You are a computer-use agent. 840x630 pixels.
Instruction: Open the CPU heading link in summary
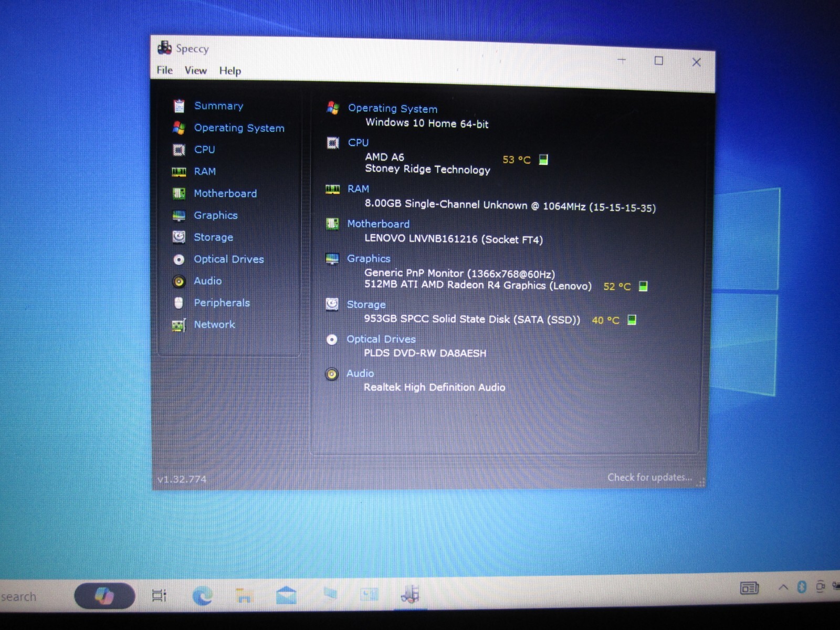[x=358, y=142]
